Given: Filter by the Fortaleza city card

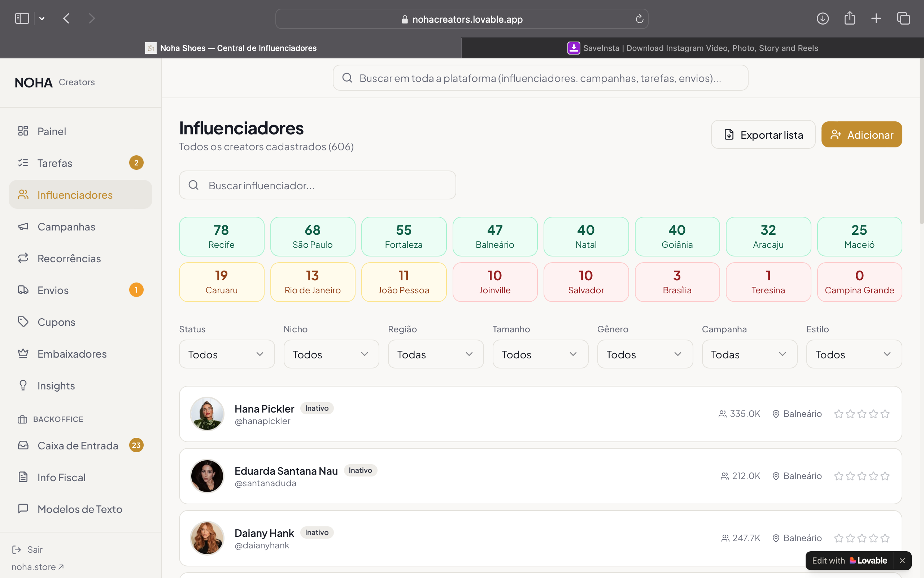Looking at the screenshot, I should coord(404,237).
